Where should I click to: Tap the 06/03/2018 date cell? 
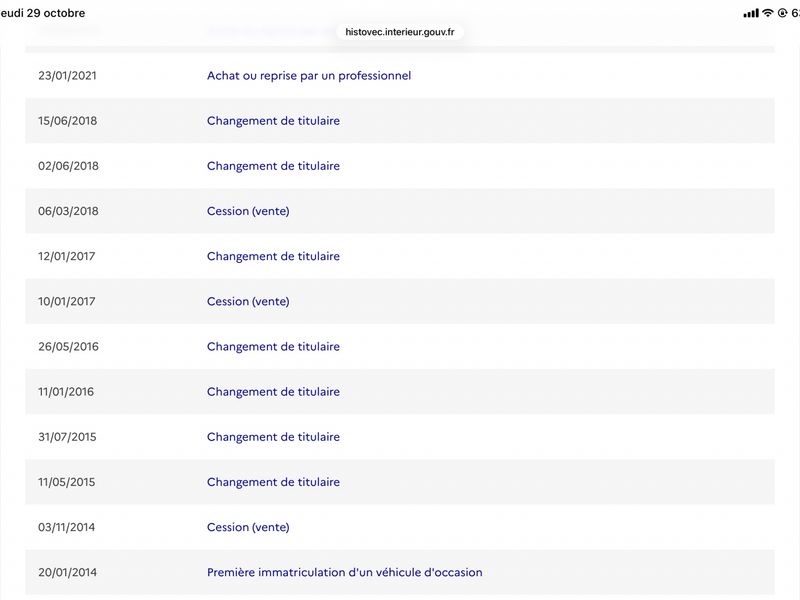pos(68,211)
